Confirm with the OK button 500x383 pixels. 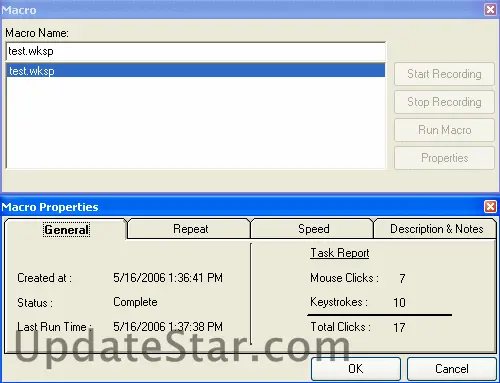tap(356, 369)
